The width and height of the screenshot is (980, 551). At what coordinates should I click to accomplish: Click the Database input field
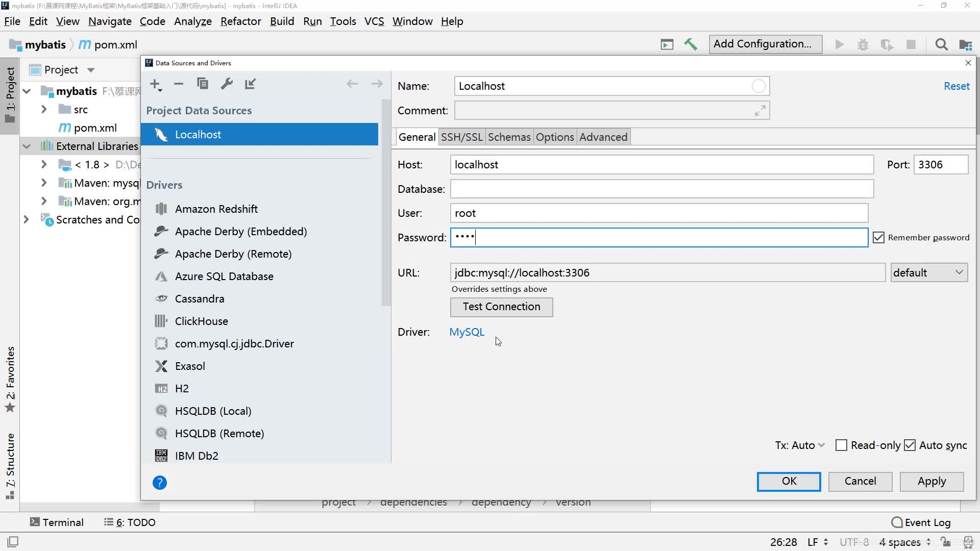pyautogui.click(x=661, y=188)
